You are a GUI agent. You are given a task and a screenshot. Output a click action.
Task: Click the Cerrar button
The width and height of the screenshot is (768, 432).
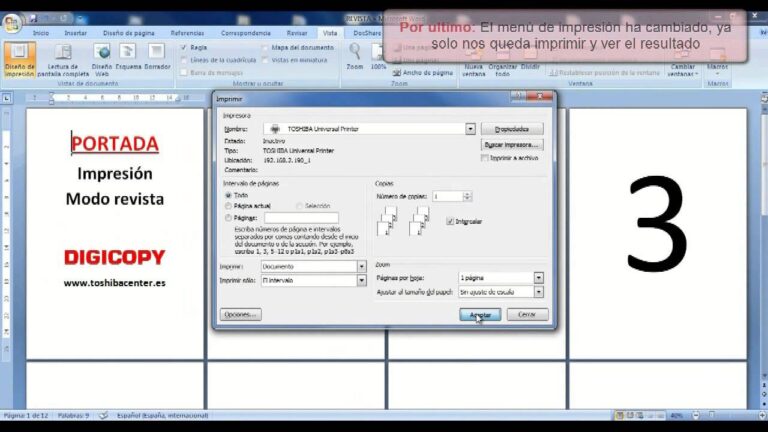(x=527, y=314)
